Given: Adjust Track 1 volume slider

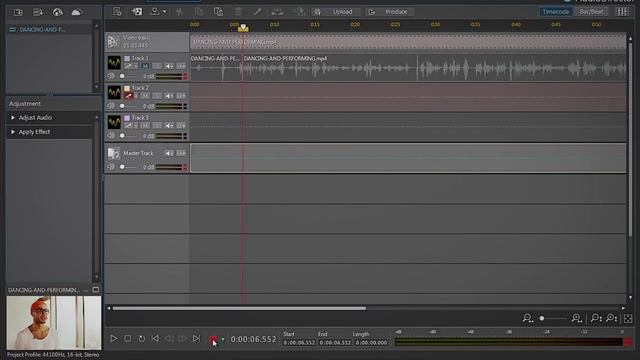Looking at the screenshot, I should pos(128,76).
